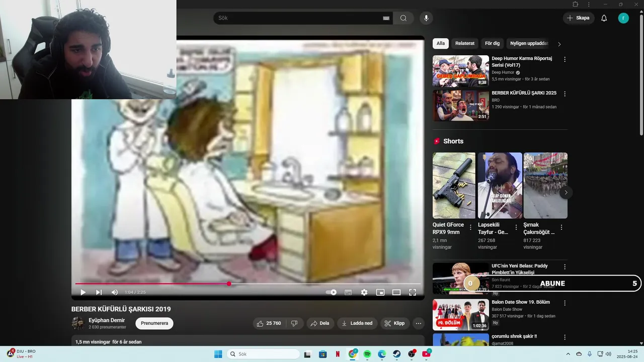Open Quiet GForce RPX9 9mm short
The image size is (644, 362).
pos(454,186)
